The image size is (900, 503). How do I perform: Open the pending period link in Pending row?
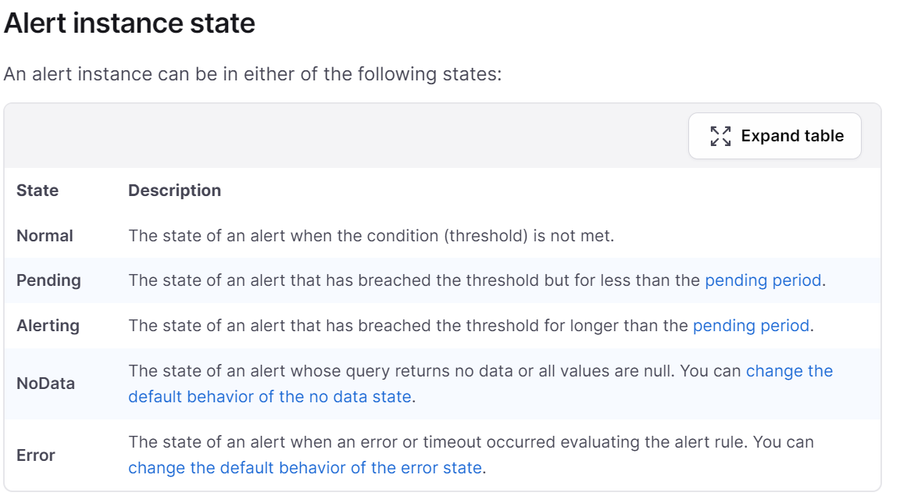click(763, 280)
